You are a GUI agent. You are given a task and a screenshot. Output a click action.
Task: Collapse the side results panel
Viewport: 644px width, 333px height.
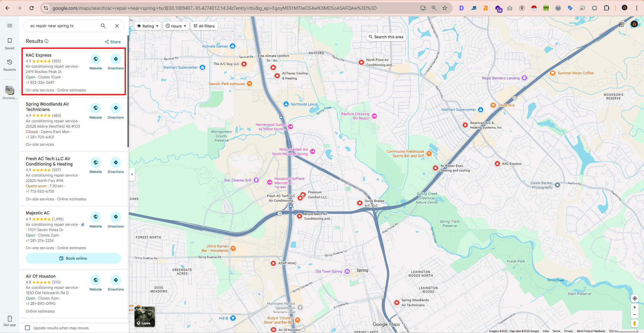coord(132,174)
